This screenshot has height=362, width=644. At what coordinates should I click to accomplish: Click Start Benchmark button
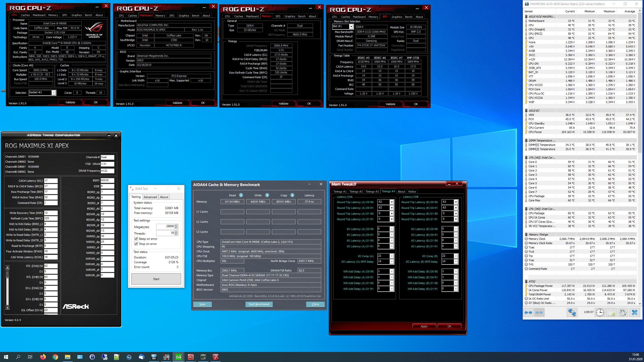coord(259,304)
